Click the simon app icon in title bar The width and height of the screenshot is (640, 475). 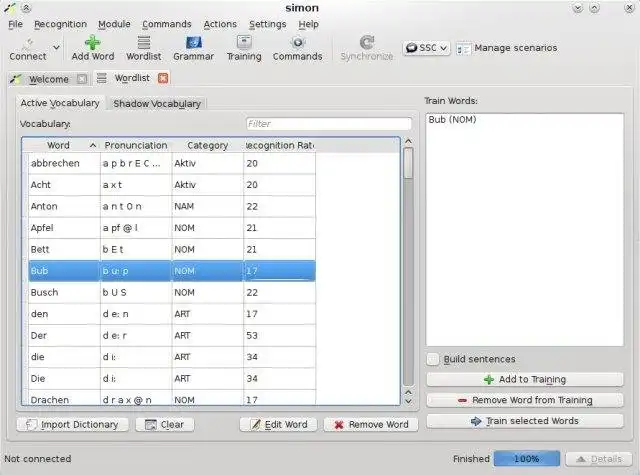tap(10, 8)
